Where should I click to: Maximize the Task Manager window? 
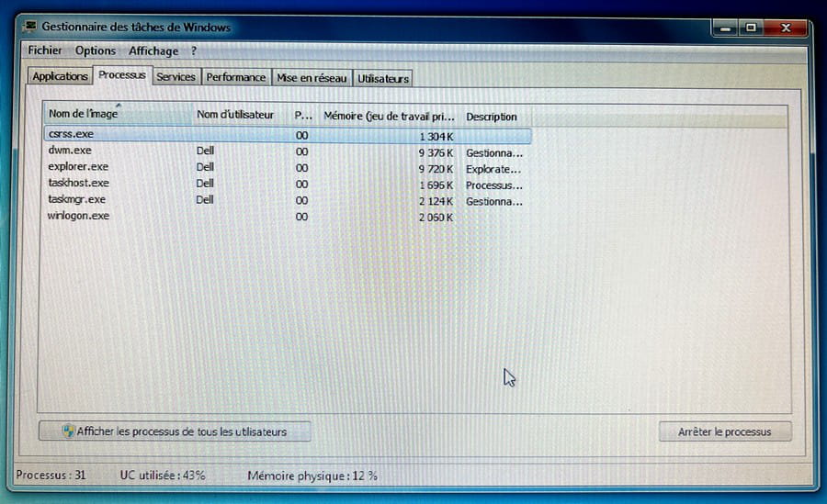click(751, 28)
